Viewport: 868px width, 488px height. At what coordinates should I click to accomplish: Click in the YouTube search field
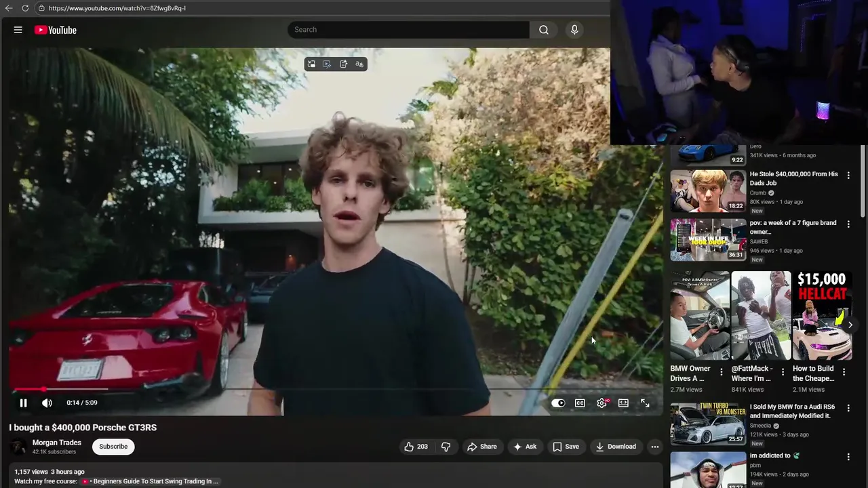pyautogui.click(x=408, y=30)
